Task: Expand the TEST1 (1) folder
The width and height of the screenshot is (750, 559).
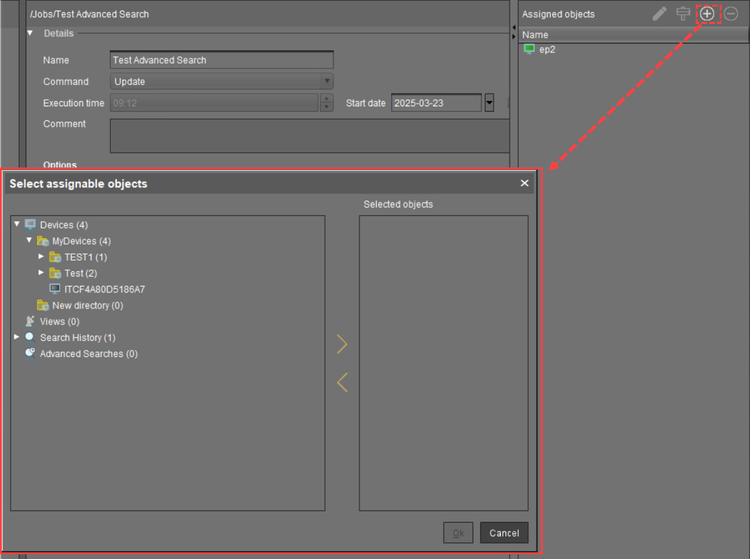Action: [x=41, y=257]
